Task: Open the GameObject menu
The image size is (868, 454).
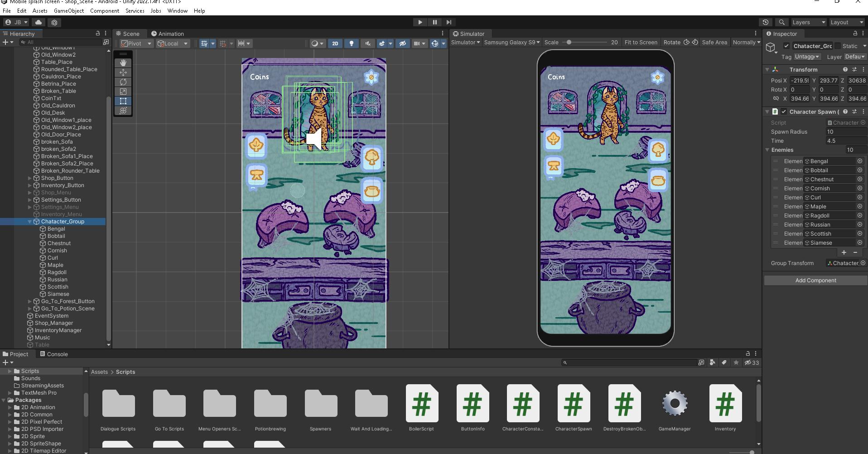Action: [69, 10]
